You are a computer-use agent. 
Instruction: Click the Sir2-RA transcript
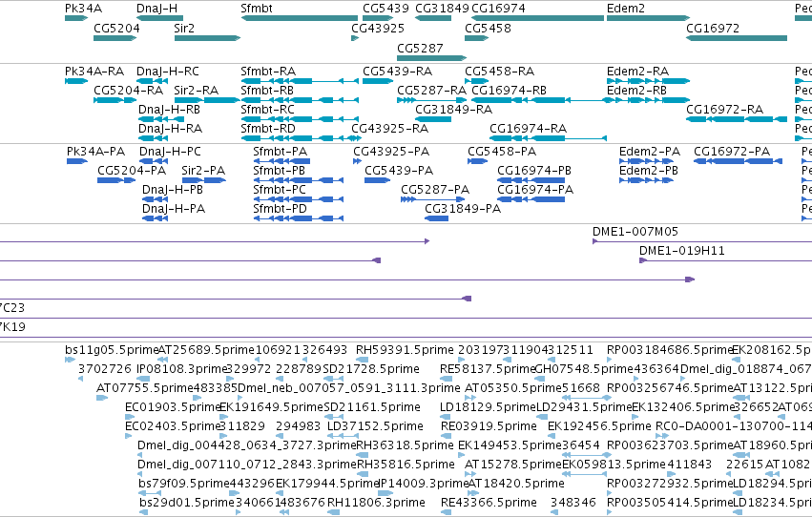click(x=207, y=100)
